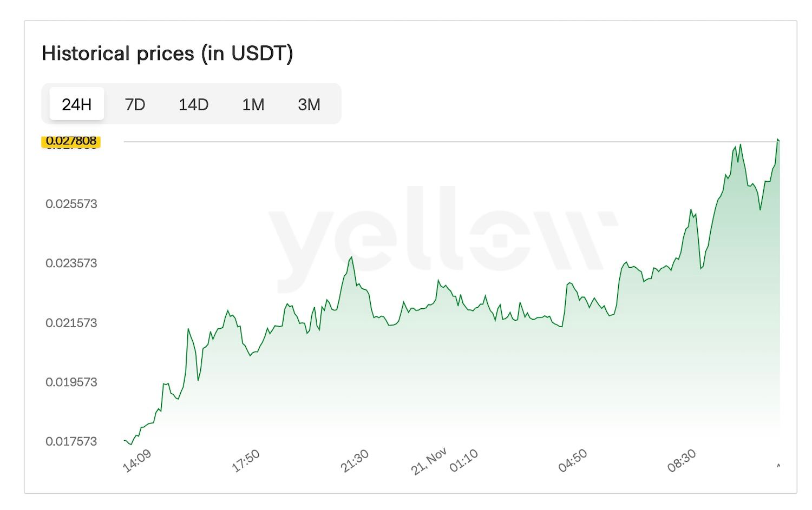Click the 21:30 time axis label
The width and height of the screenshot is (812, 510).
tap(355, 461)
